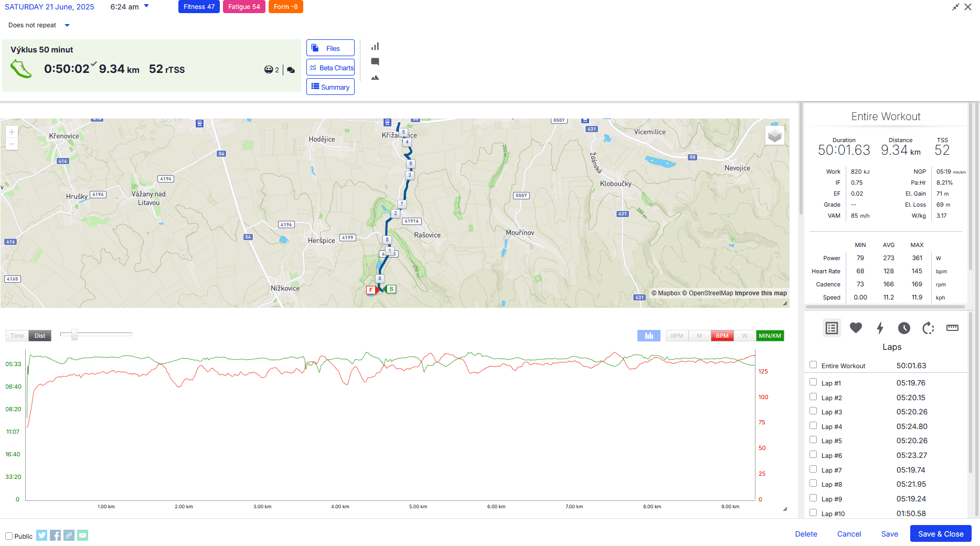Click the Improve this map link
Image resolution: width=980 pixels, height=546 pixels.
[x=761, y=293]
